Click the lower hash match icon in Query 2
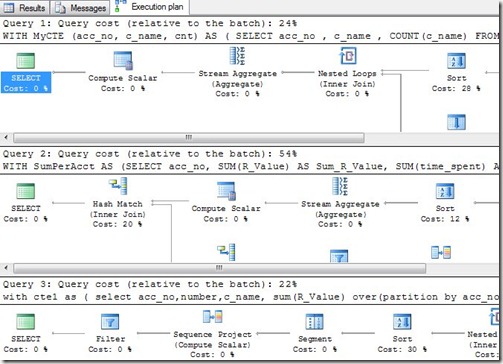This screenshot has height=364, width=503. 226,252
